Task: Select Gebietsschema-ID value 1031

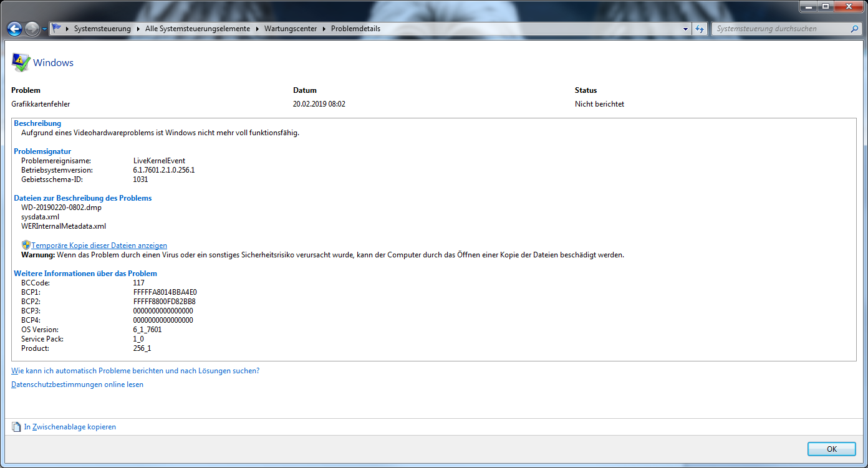Action: pyautogui.click(x=140, y=179)
